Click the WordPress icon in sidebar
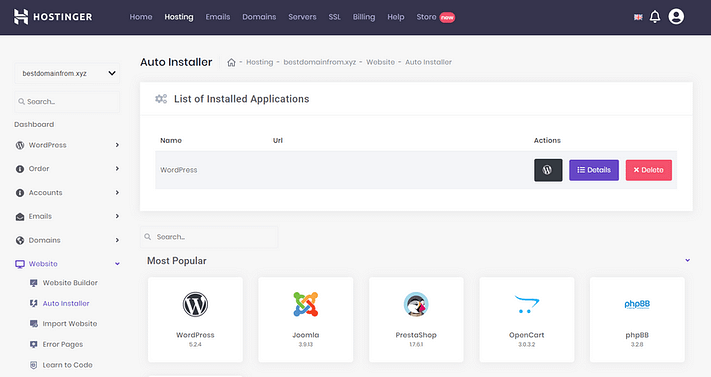This screenshot has width=711, height=377. pyautogui.click(x=20, y=145)
